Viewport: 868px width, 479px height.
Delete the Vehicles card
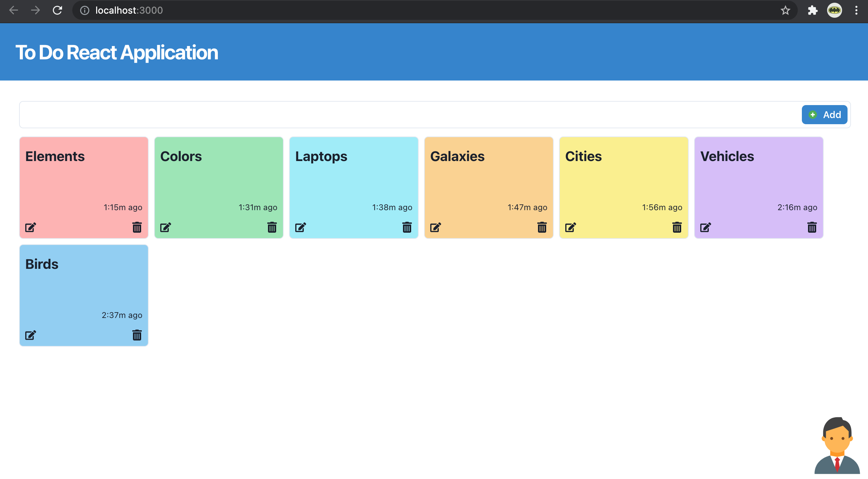pos(812,227)
